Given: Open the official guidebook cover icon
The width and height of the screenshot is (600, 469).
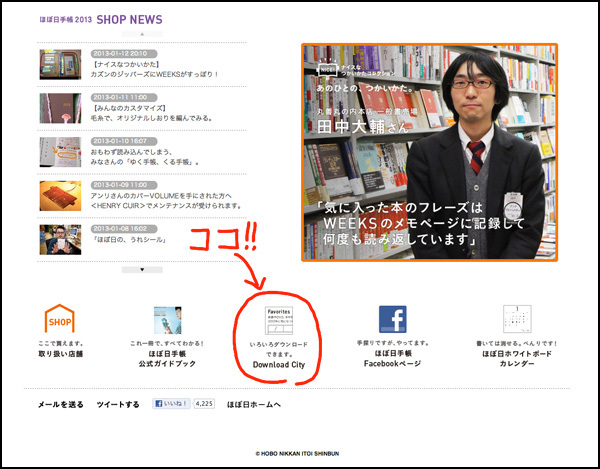Looking at the screenshot, I should coord(167,321).
